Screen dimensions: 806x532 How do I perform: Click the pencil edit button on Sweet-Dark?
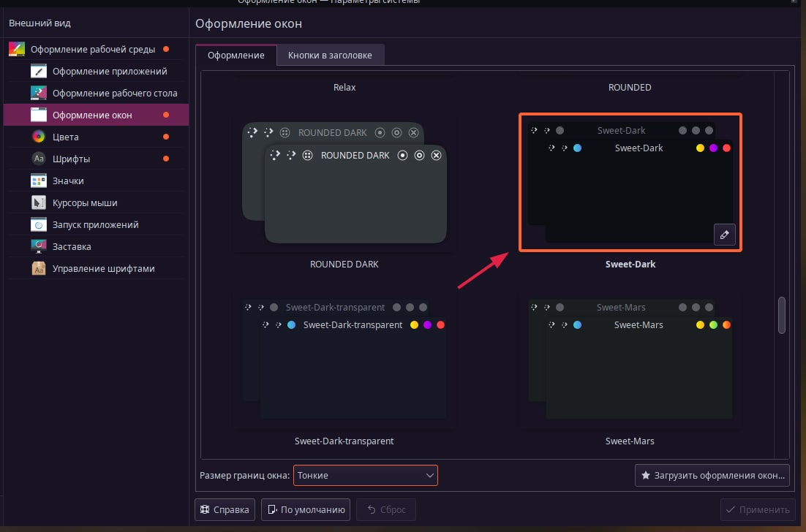click(724, 235)
